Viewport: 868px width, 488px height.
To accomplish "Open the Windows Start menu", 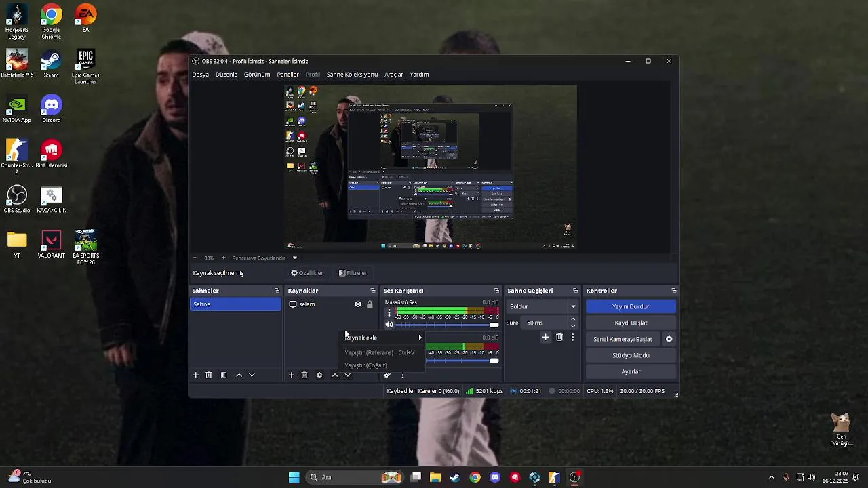I will 294,477.
